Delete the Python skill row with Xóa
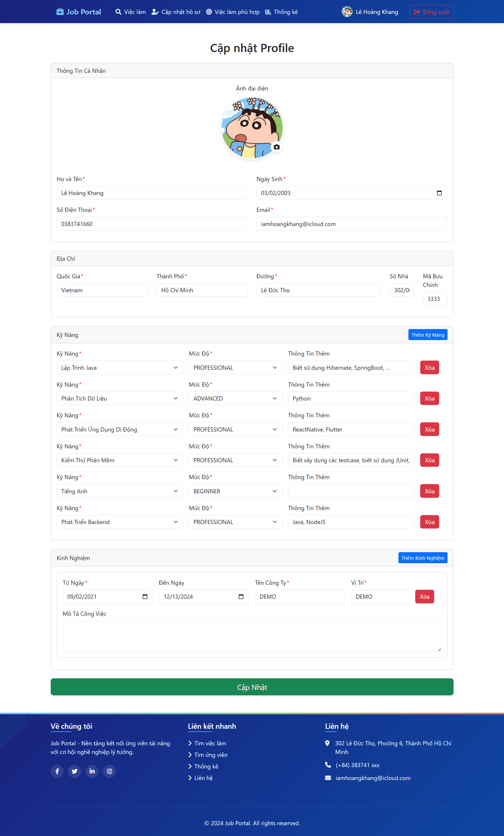Screen dimensions: 504x836 pos(429,398)
